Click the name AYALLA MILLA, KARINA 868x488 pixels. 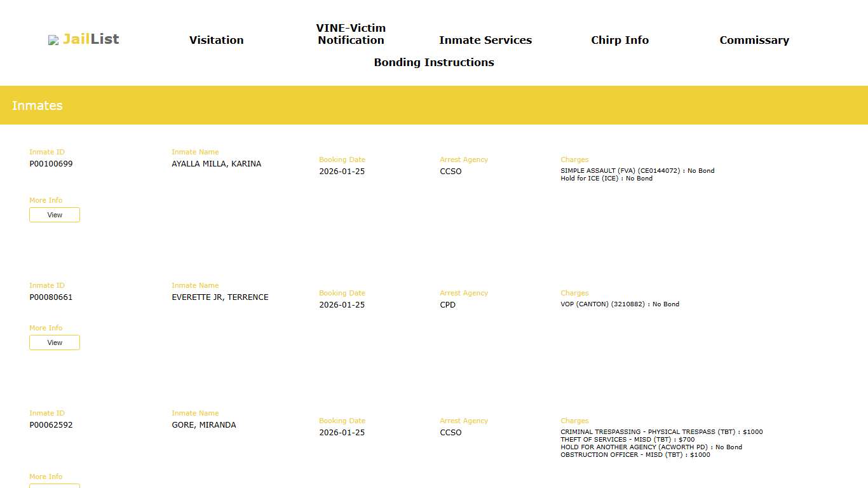click(x=216, y=164)
